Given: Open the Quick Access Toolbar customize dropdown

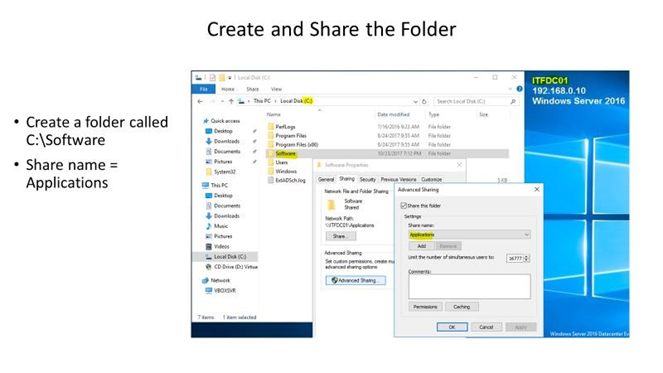Looking at the screenshot, I should coord(230,78).
